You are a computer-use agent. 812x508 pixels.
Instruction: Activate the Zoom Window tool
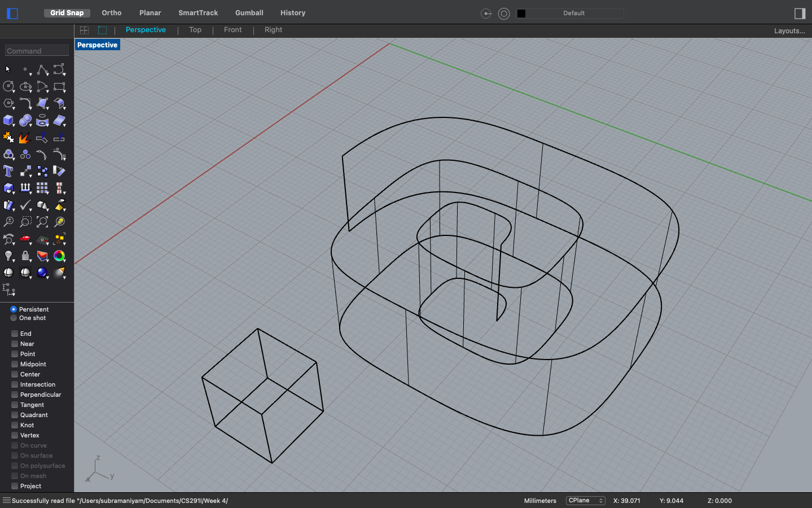click(25, 222)
